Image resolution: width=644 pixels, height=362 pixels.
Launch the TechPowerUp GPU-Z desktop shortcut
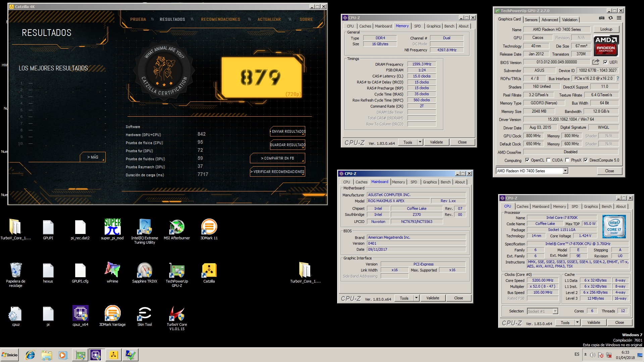click(x=177, y=275)
